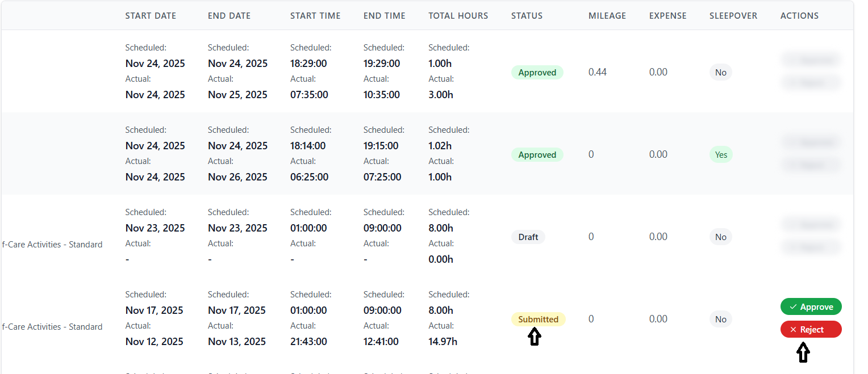868x374 pixels.
Task: Click the STATUS column header
Action: pos(527,16)
